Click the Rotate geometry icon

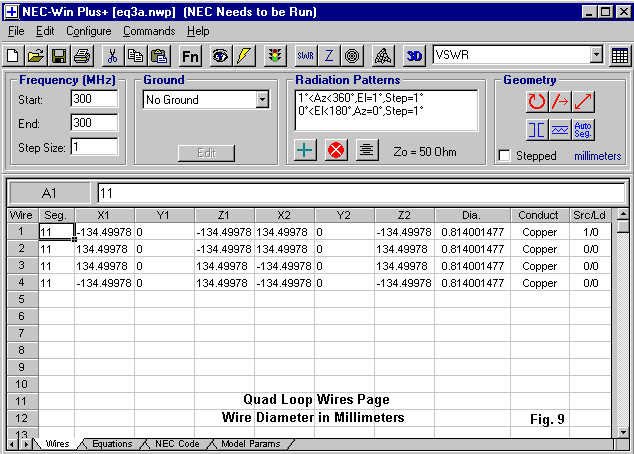tap(537, 101)
